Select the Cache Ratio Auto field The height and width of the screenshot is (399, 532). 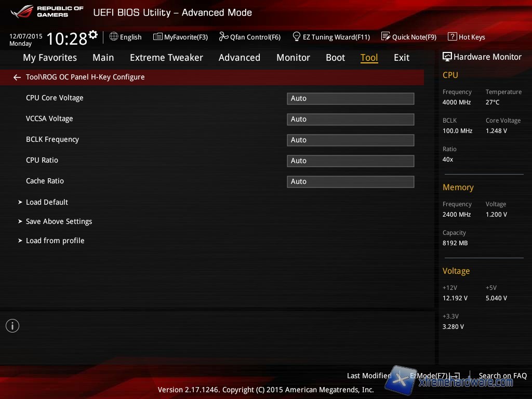pos(350,181)
